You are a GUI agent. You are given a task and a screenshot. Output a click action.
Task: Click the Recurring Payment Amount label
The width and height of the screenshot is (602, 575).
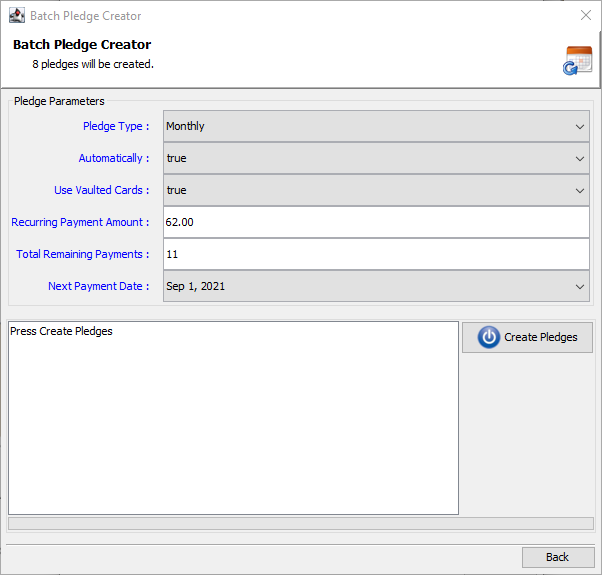click(80, 222)
